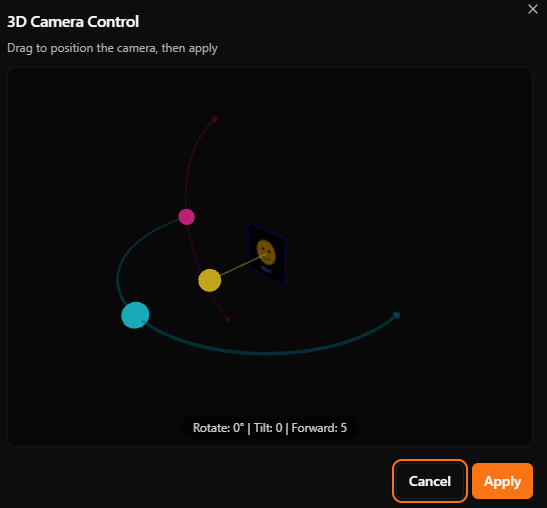This screenshot has height=508, width=547.
Task: Cancel the camera changes
Action: 430,481
